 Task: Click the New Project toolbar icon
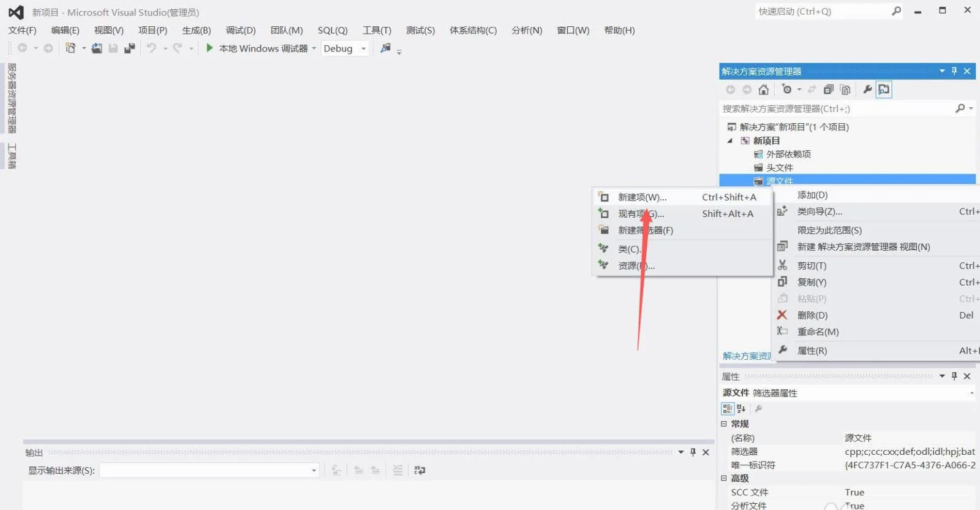coord(70,48)
